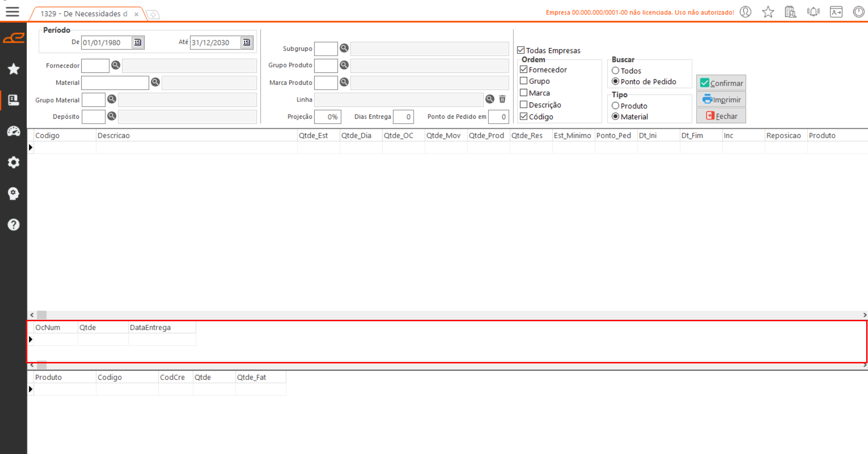Enable ordering by Grupo checkbox
The width and height of the screenshot is (868, 454).
click(524, 81)
